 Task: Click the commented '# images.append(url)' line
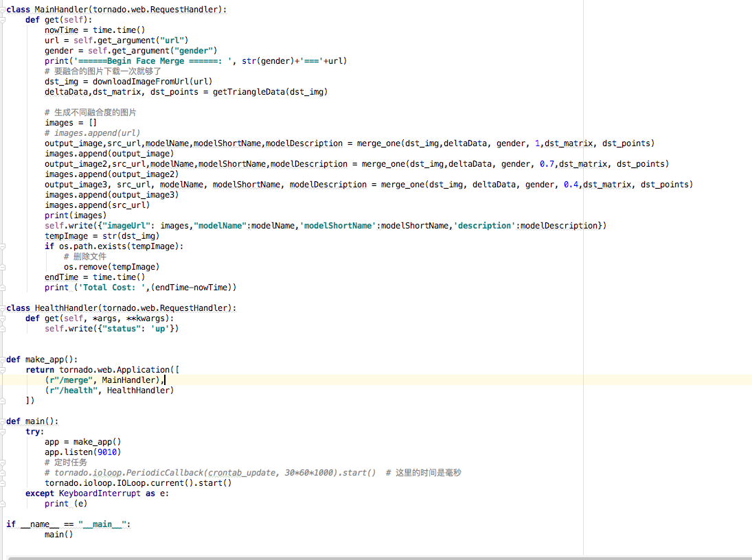pyautogui.click(x=93, y=133)
